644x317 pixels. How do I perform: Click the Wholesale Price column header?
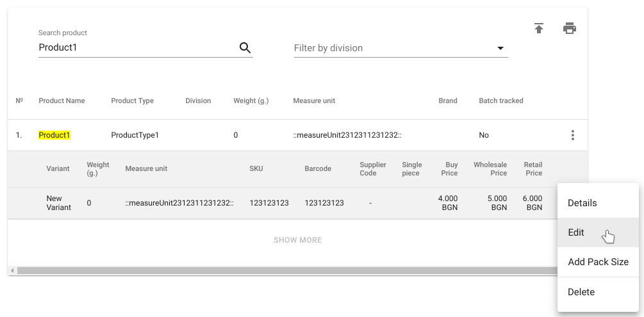point(490,169)
